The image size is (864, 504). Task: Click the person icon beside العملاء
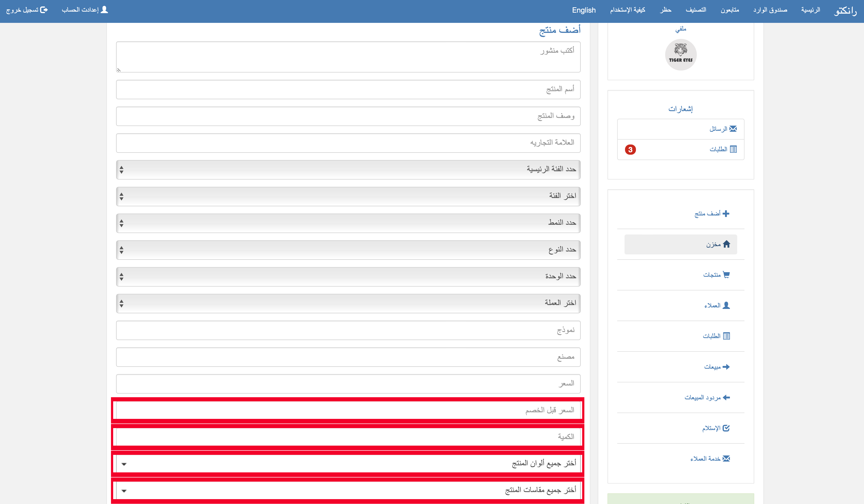[x=726, y=305]
